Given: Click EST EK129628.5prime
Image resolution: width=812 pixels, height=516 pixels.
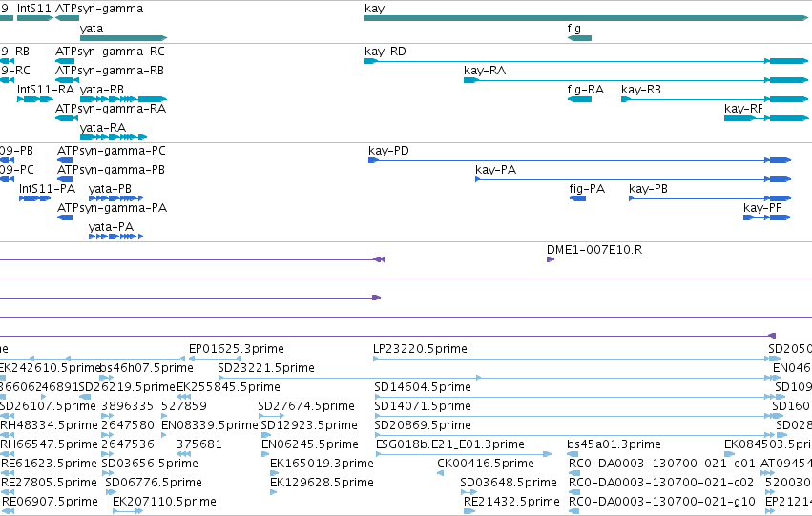Looking at the screenshot, I should (274, 493).
